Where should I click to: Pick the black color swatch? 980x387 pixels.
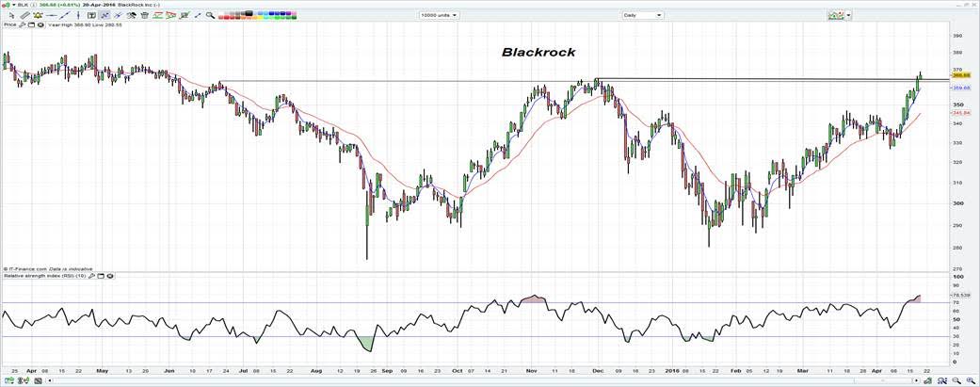[x=249, y=13]
